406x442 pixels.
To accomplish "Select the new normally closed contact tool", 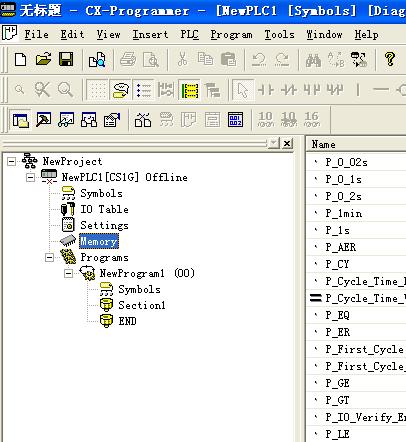I will (x=289, y=90).
